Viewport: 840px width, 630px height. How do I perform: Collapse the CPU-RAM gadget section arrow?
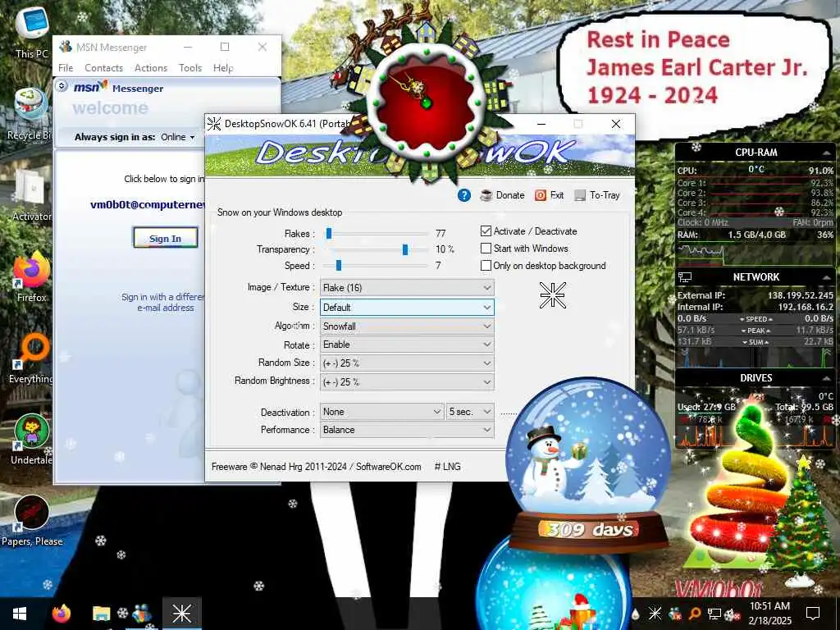(x=827, y=153)
